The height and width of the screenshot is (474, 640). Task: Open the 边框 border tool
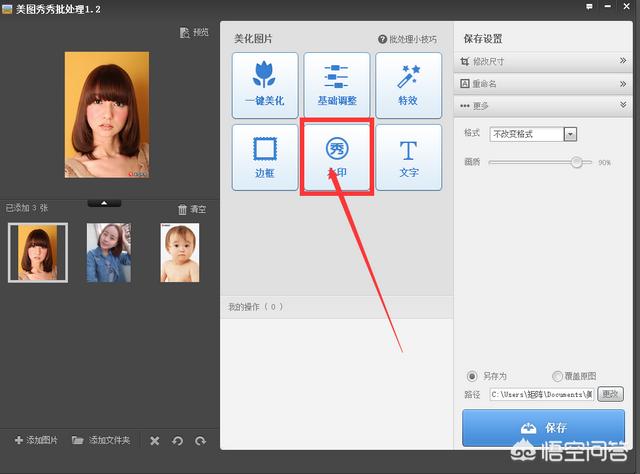click(x=265, y=158)
